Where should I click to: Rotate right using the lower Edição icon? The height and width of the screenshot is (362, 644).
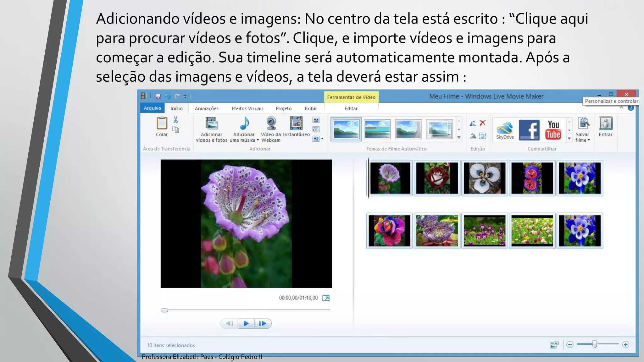click(x=473, y=136)
